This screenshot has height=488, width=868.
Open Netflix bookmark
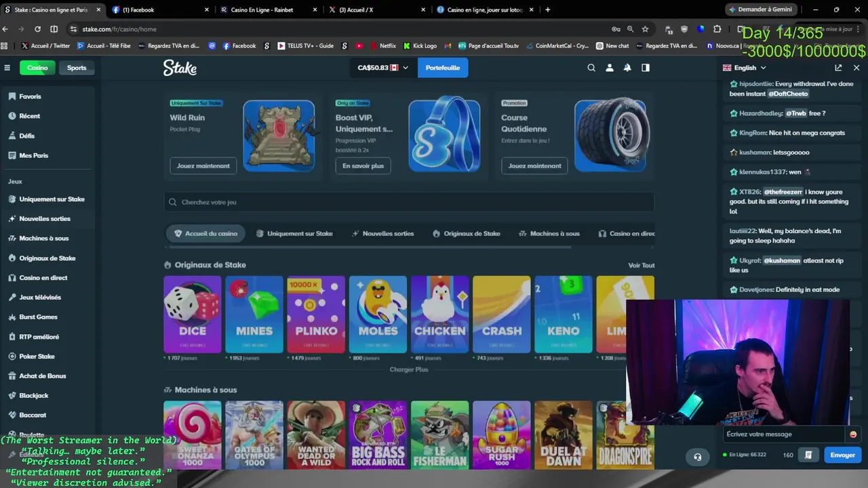click(382, 45)
